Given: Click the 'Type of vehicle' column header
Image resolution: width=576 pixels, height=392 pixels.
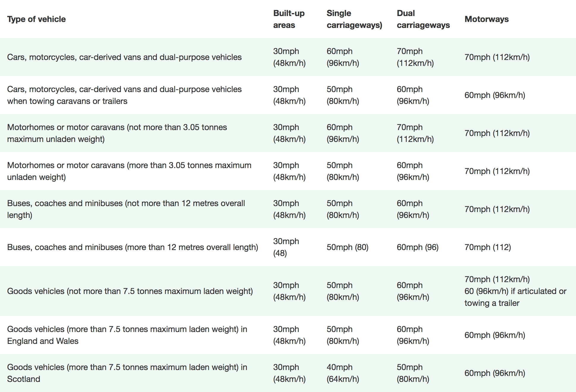Looking at the screenshot, I should (x=36, y=19).
